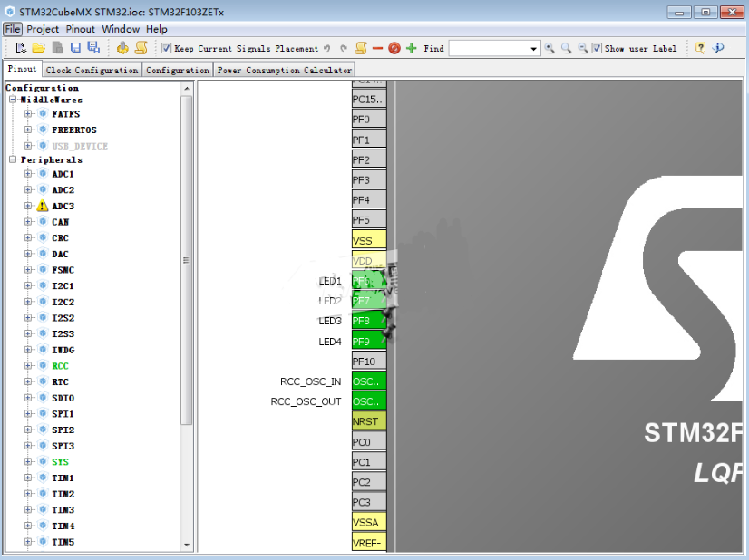This screenshot has width=749, height=560.
Task: Open the File menu
Action: [x=13, y=29]
